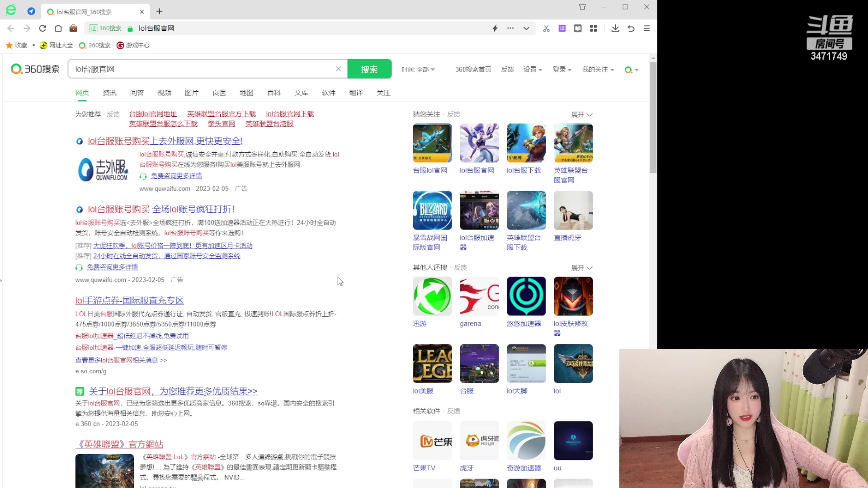Open the 设置 dropdown

pyautogui.click(x=533, y=70)
